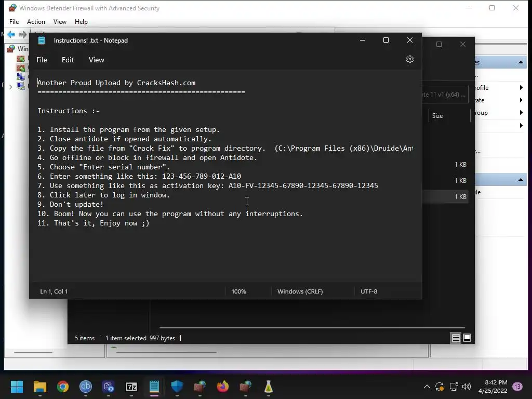
Task: Open the View submenu arrow in Actions pane
Action: click(x=521, y=126)
